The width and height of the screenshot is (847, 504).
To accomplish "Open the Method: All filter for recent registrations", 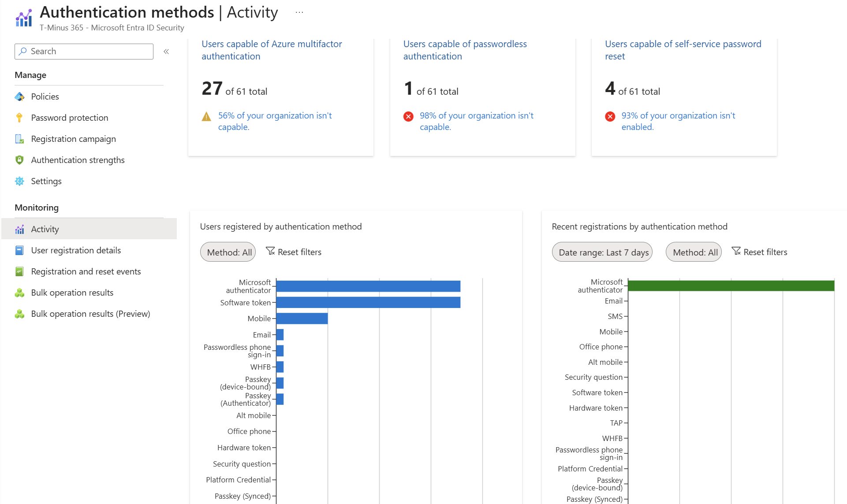I will (694, 252).
